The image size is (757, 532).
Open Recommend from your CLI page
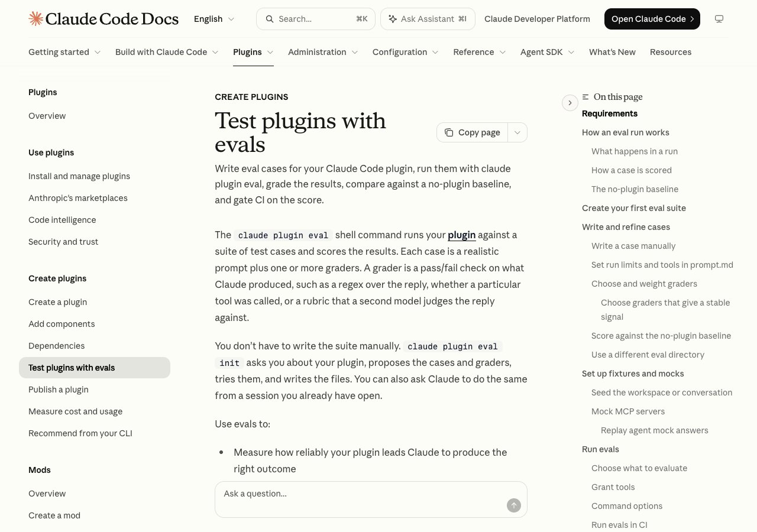[x=80, y=433]
